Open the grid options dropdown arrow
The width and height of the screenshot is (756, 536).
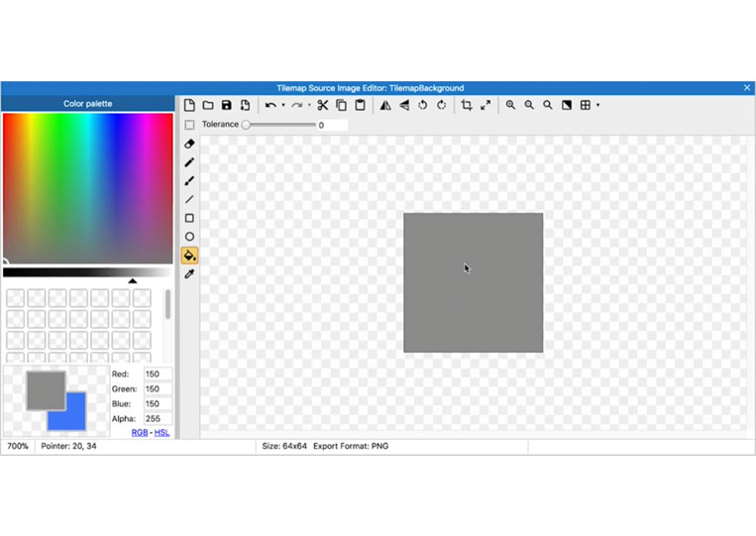(x=597, y=105)
